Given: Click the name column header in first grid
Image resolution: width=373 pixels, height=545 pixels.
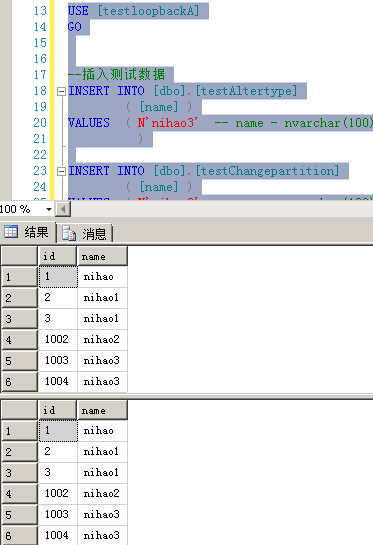Looking at the screenshot, I should click(x=102, y=257).
